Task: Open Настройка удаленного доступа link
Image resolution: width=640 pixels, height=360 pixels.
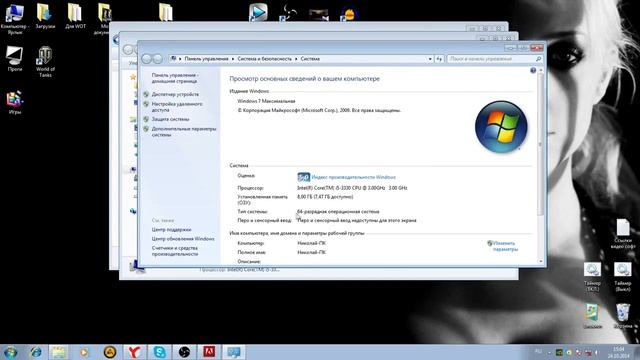Action: [x=177, y=107]
